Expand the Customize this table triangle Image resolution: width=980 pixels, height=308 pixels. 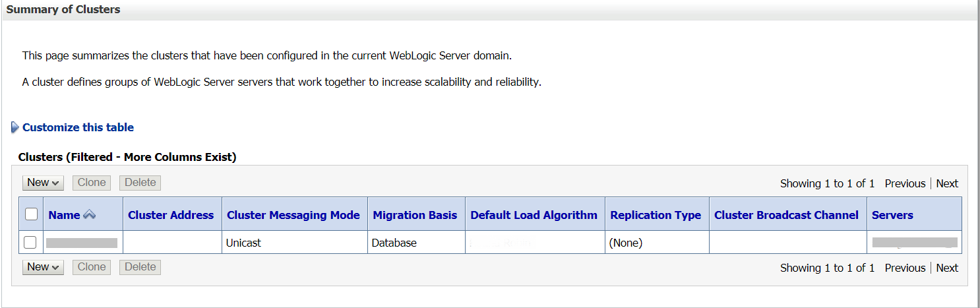pos(15,127)
